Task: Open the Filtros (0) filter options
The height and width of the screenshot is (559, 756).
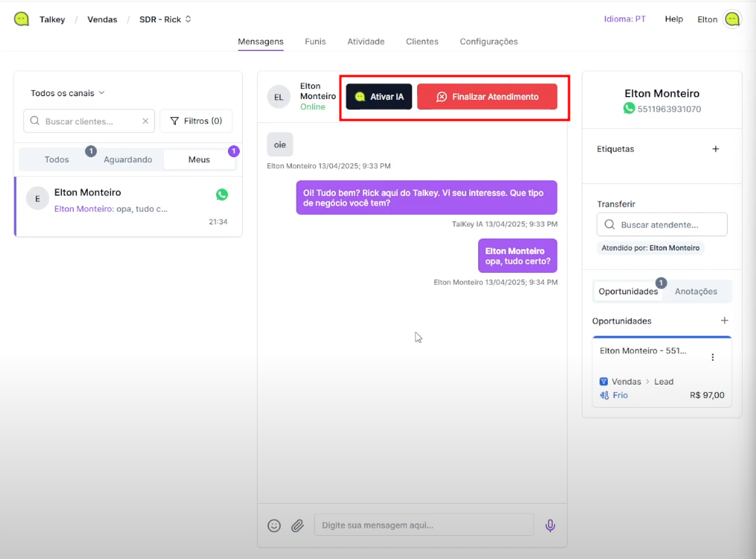Action: pyautogui.click(x=196, y=121)
